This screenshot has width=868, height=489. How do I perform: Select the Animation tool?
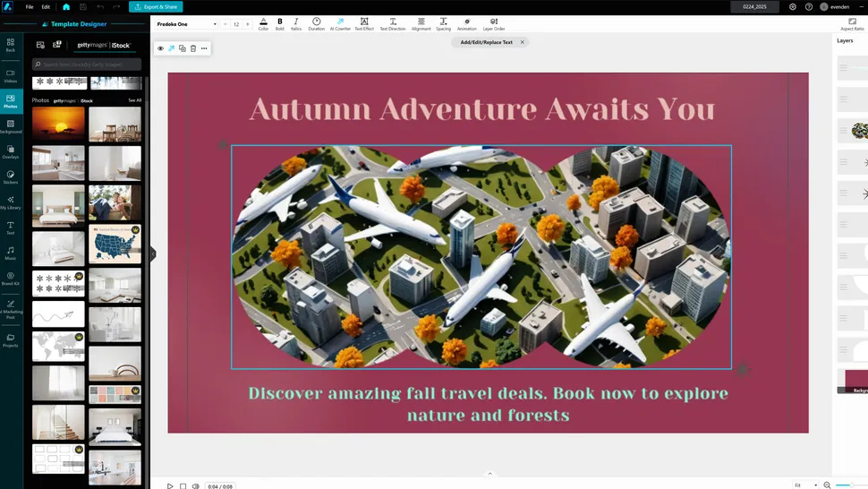pos(467,23)
